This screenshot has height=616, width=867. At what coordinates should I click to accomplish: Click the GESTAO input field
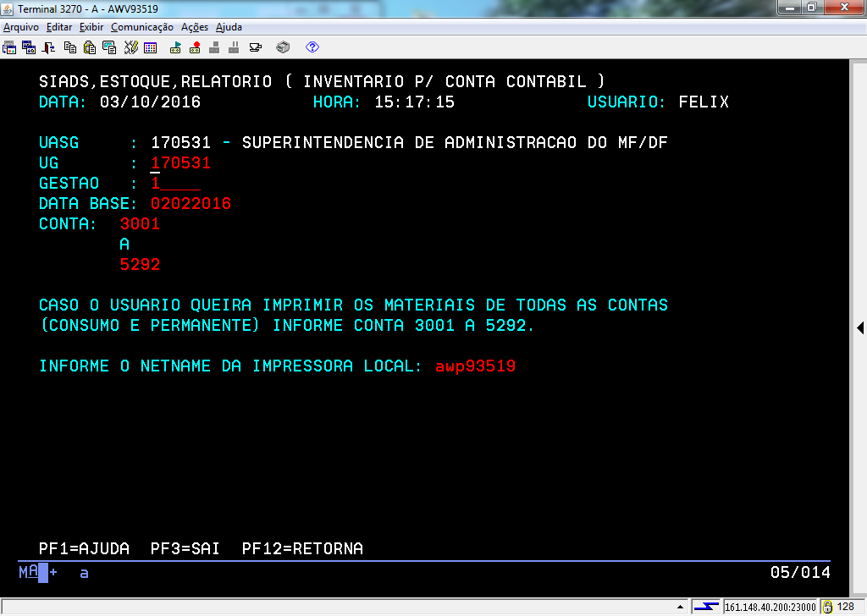[x=175, y=183]
